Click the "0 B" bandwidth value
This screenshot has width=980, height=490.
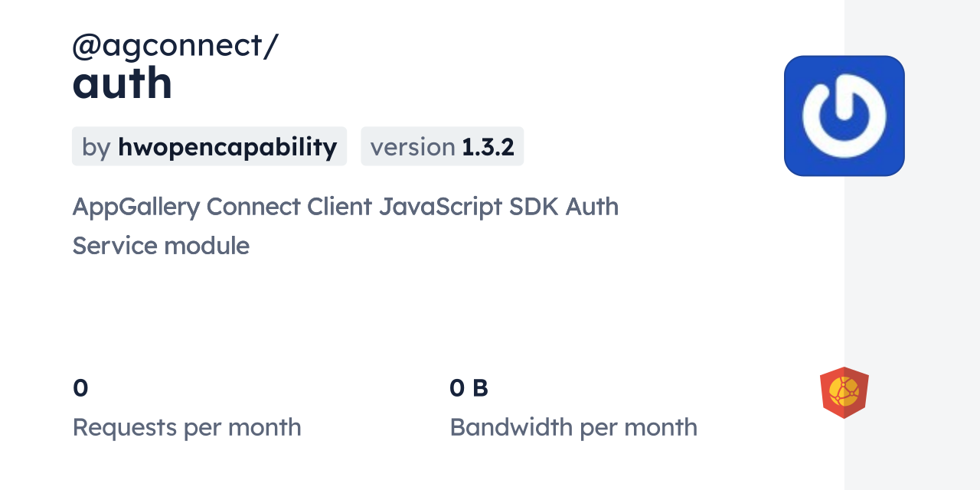(x=469, y=388)
